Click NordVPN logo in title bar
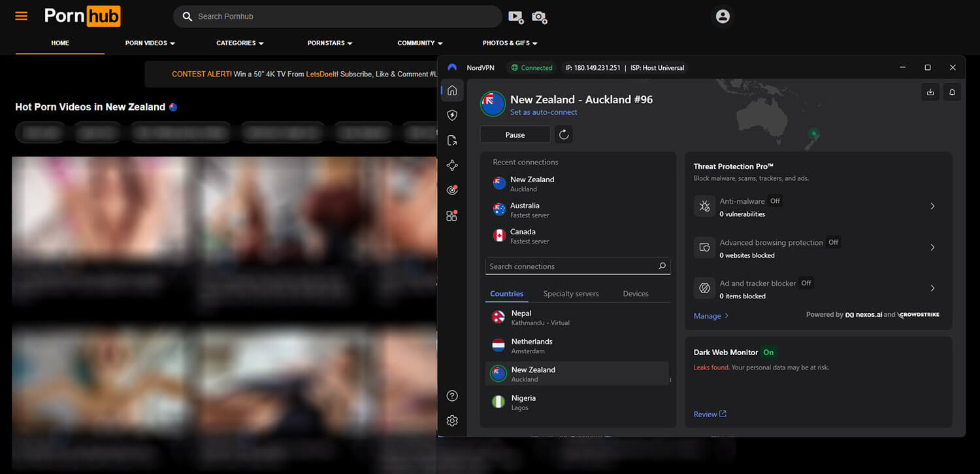Screen dimensions: 980x474 click(452, 67)
